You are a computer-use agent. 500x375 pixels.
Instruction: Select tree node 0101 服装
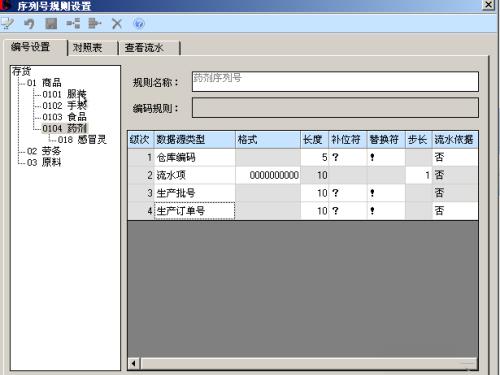[x=64, y=94]
